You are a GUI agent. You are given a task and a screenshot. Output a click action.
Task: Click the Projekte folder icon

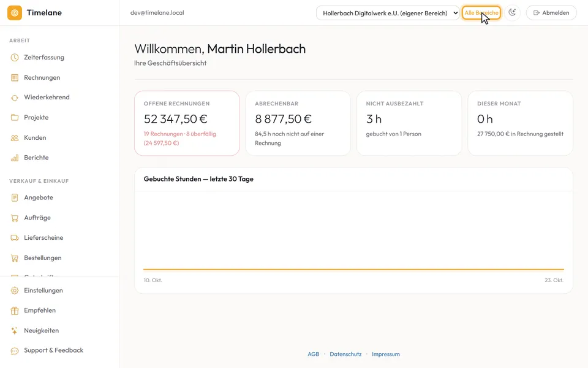pyautogui.click(x=15, y=118)
